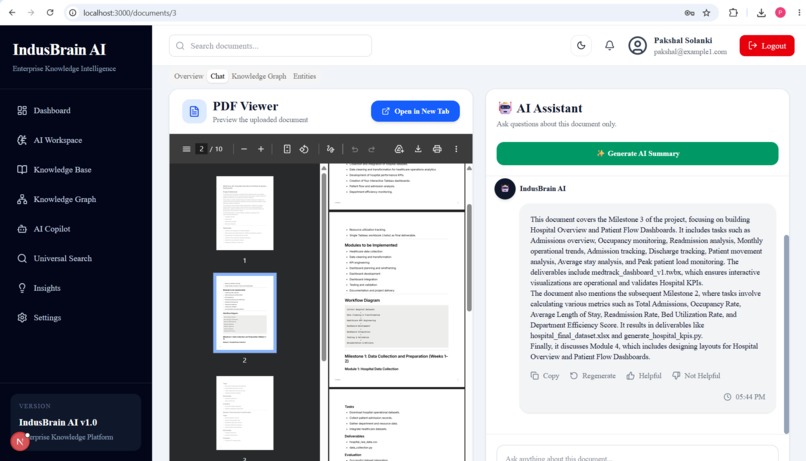Select page 1 thumbnail
Image resolution: width=806 pixels, height=461 pixels.
[245, 213]
